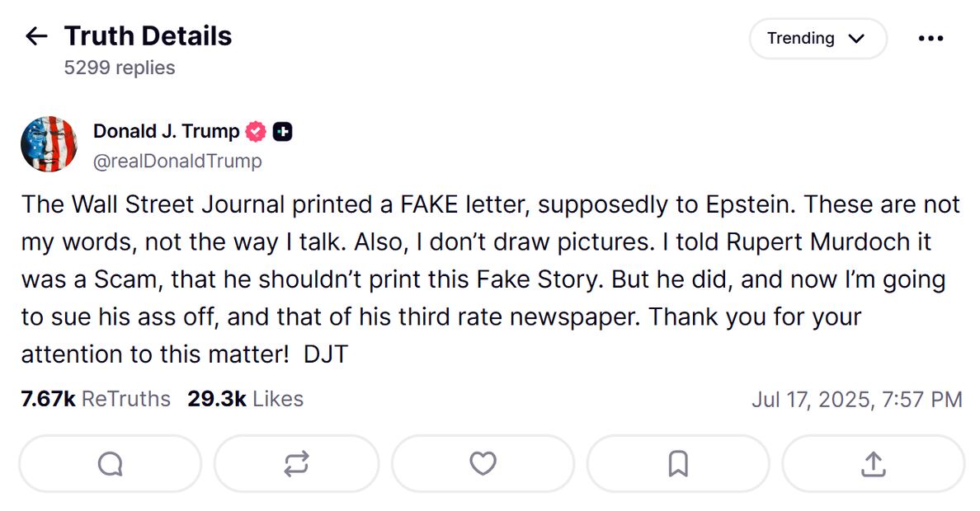This screenshot has width=980, height=511.
Task: Like the post with the heart icon
Action: tap(483, 464)
